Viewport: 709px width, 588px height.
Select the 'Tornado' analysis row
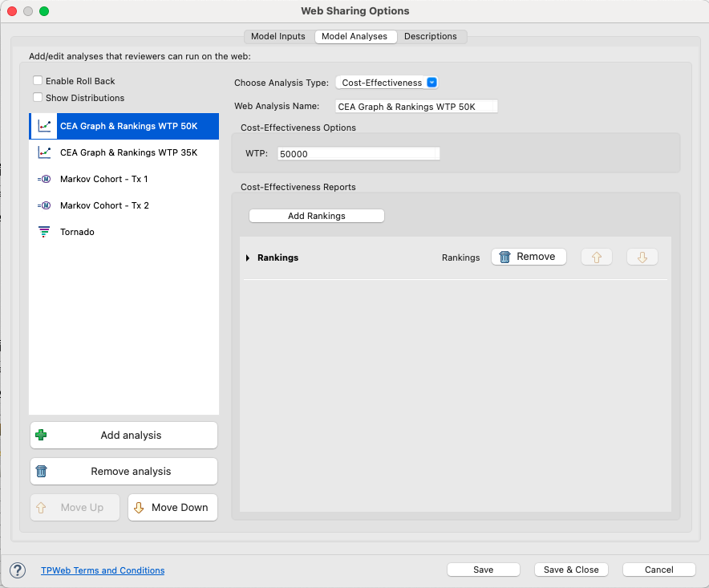pos(124,232)
